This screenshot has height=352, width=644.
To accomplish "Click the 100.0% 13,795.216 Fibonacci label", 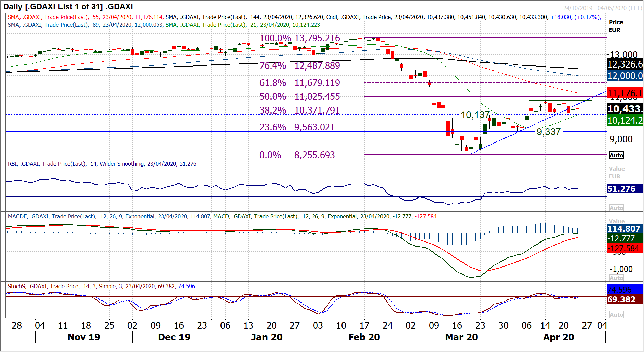I will point(300,38).
